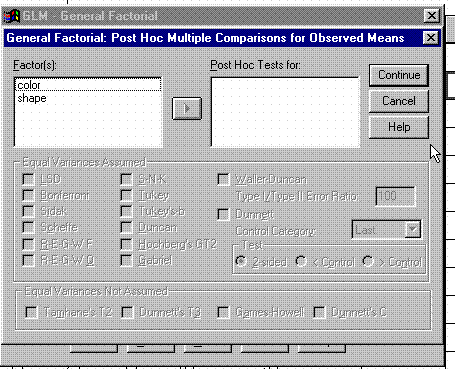
Task: Click the Type I/Type II Error Ratio field
Action: [x=395, y=196]
